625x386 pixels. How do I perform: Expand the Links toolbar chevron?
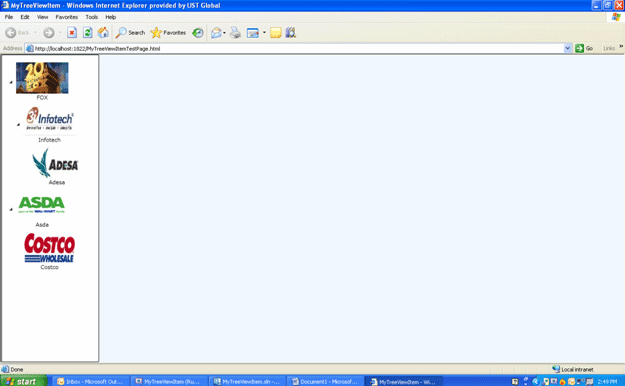(x=621, y=47)
